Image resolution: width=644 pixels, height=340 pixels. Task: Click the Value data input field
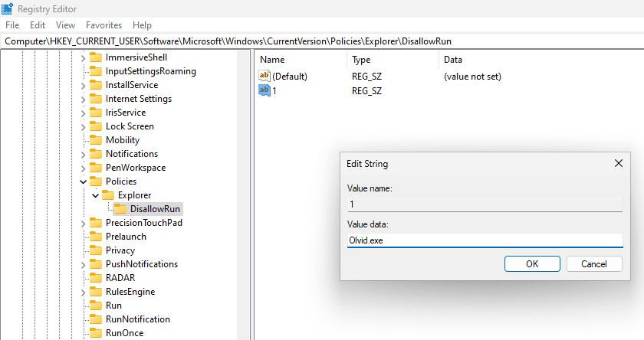(485, 240)
